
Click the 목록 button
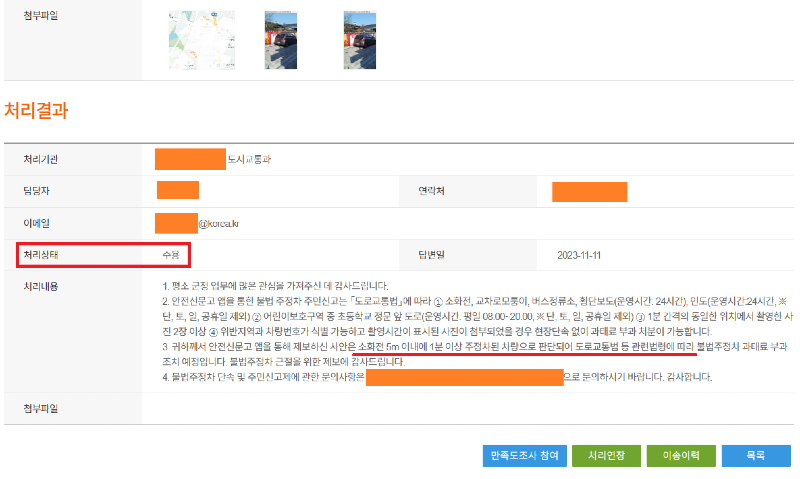[x=756, y=456]
